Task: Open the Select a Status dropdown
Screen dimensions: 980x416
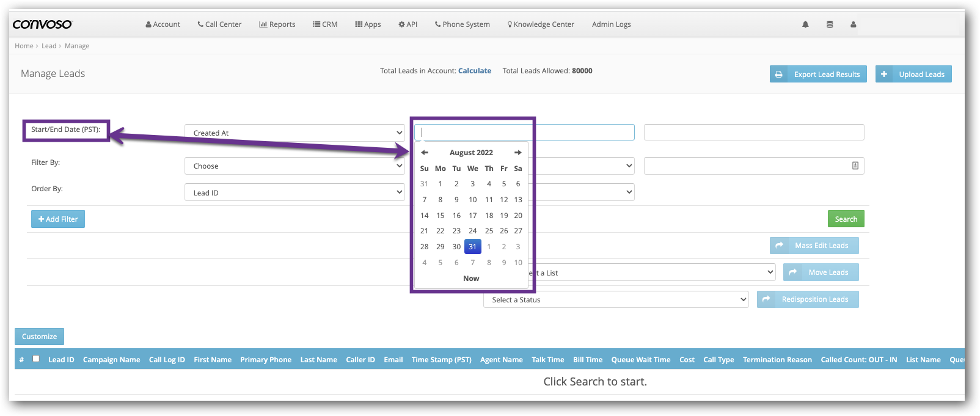Action: tap(616, 299)
